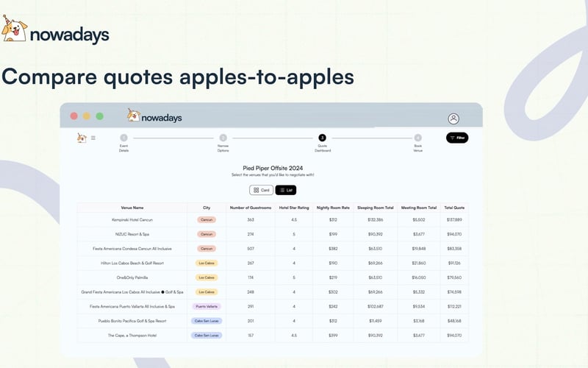Click the Los Cabos tag in Hilton row
Viewport: 588px width, 368px height.
coord(207,263)
